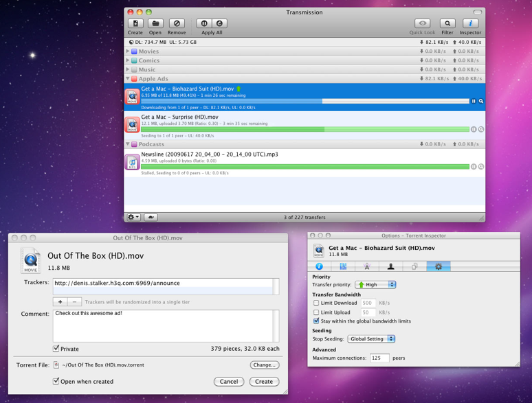Click the Limit Upload 50 KB/s field
Viewport: 532px width, 403px height.
point(368,312)
